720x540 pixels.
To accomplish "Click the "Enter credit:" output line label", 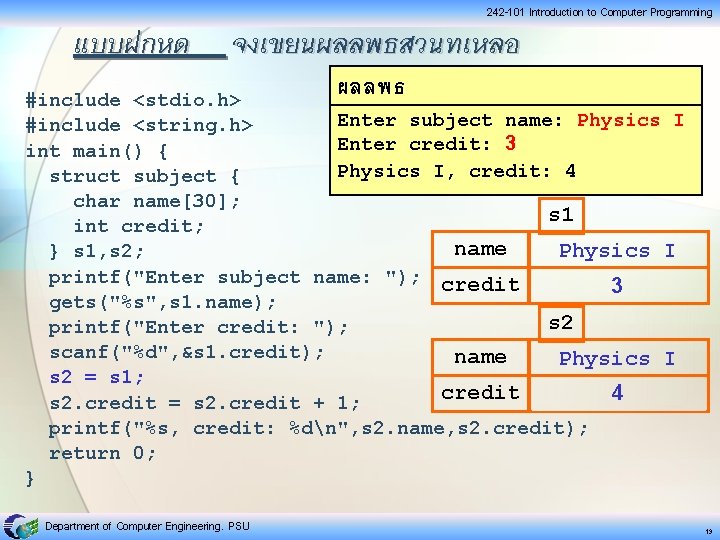I will click(414, 145).
